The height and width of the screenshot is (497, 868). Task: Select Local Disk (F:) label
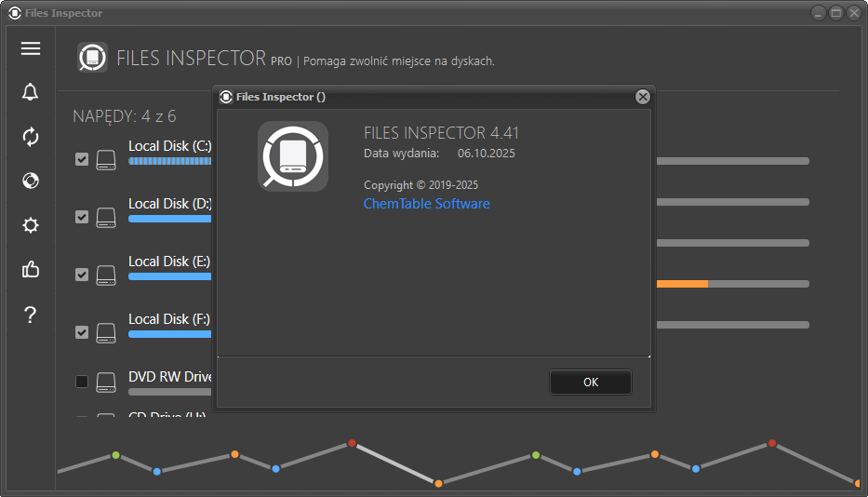(x=169, y=319)
